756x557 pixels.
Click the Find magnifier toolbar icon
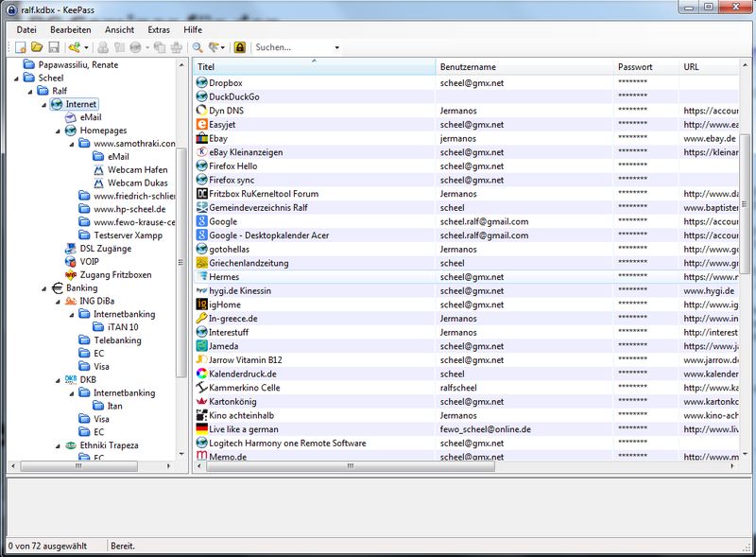tap(198, 47)
